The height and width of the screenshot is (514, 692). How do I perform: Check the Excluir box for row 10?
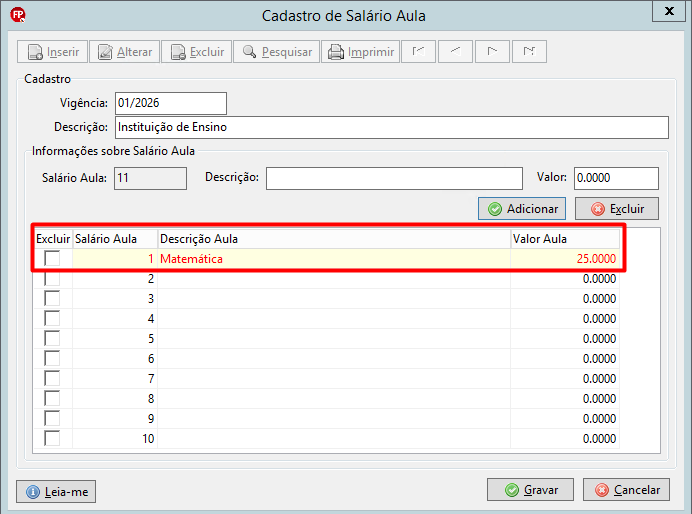point(52,438)
